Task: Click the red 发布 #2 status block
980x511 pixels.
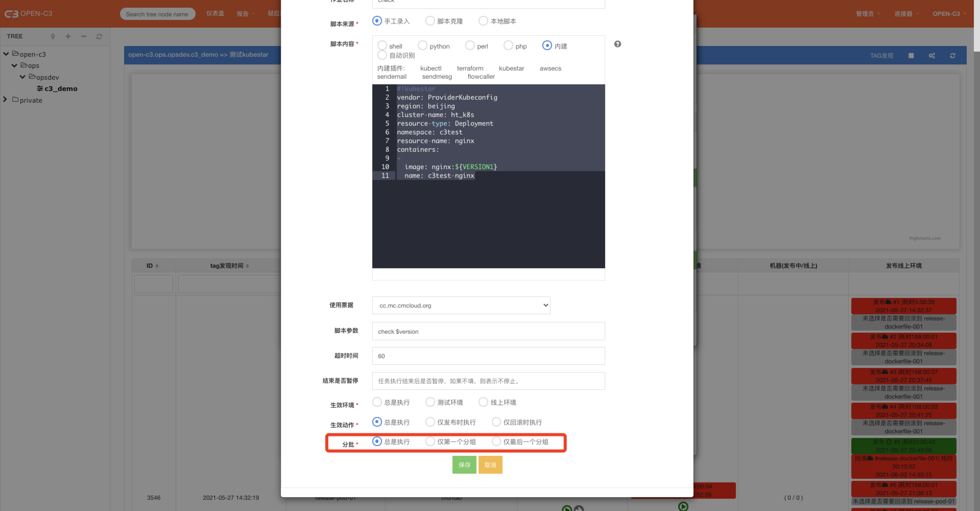Action: pyautogui.click(x=903, y=341)
